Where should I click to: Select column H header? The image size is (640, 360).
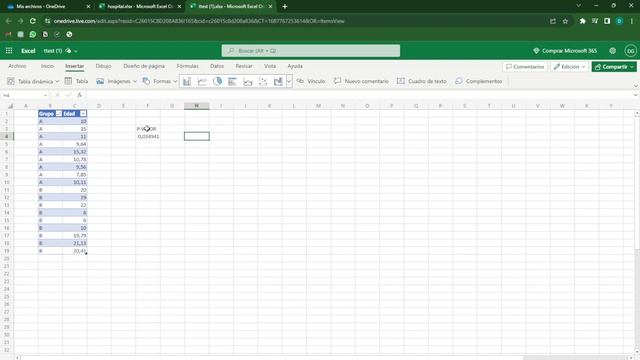click(x=196, y=106)
